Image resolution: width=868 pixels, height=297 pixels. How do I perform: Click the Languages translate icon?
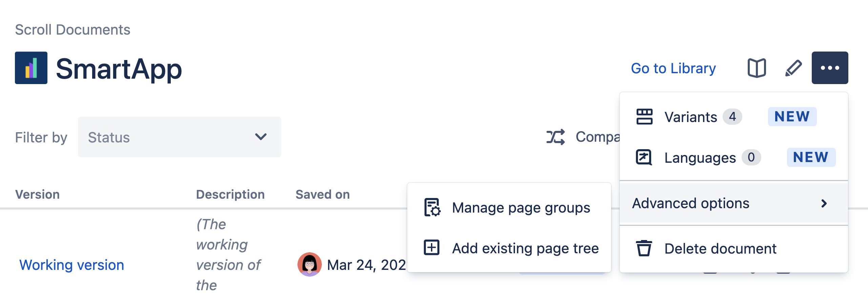(644, 157)
